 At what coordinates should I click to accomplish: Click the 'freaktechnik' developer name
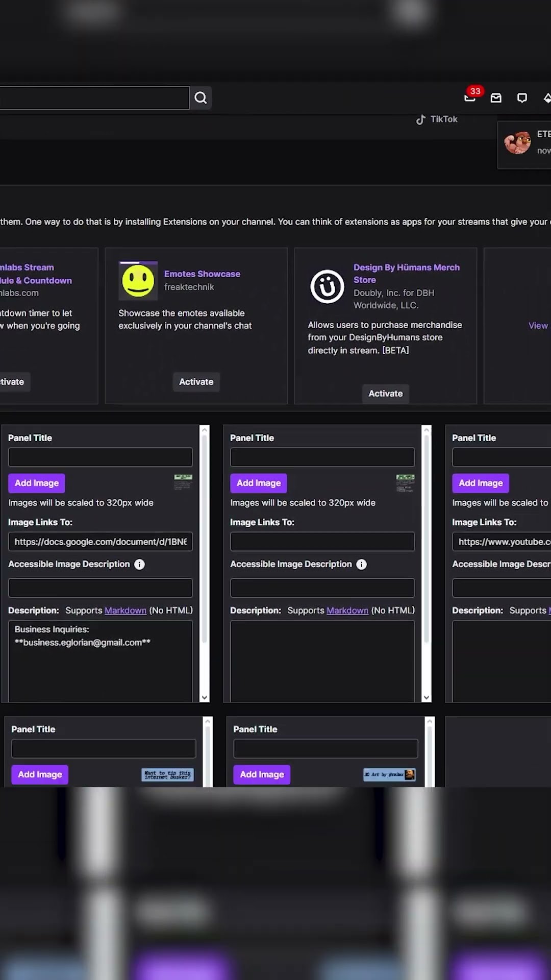pos(189,287)
